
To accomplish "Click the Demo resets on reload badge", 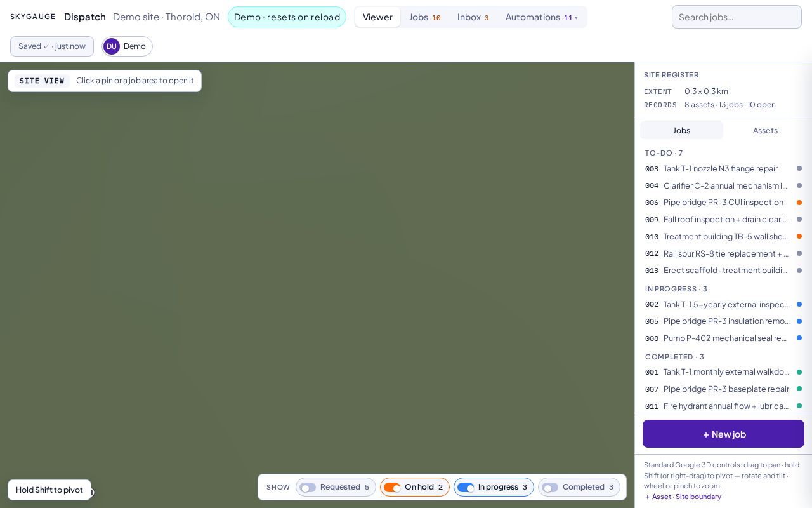I will [x=287, y=17].
